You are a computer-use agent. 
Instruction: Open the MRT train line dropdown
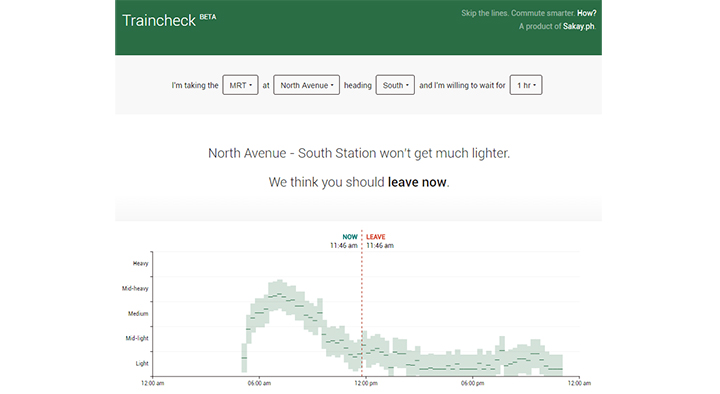click(x=240, y=85)
